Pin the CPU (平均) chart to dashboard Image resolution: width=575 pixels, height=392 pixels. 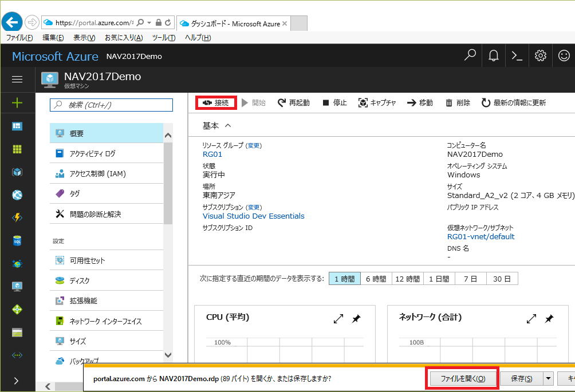point(356,319)
